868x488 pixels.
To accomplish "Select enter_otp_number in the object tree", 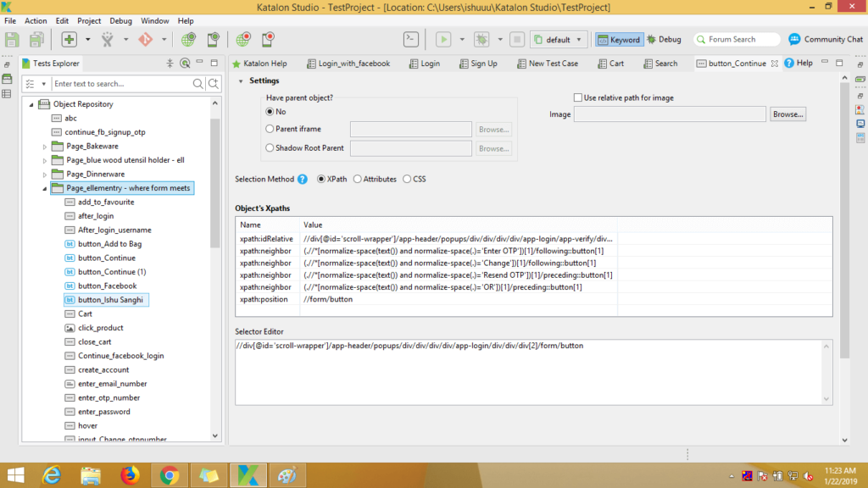I will [x=108, y=398].
